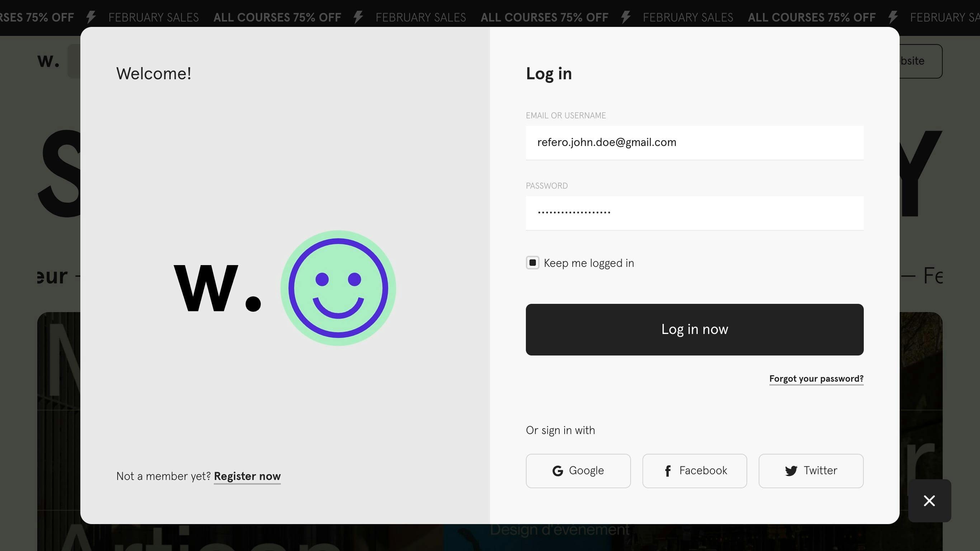Toggle the Keep me logged in checkbox
The height and width of the screenshot is (551, 980).
[532, 262]
